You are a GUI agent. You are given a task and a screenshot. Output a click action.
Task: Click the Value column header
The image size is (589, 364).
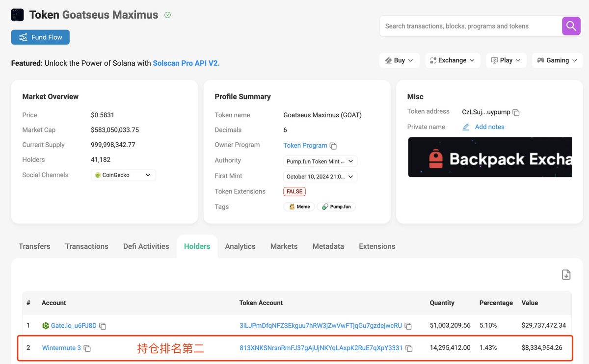pos(530,303)
